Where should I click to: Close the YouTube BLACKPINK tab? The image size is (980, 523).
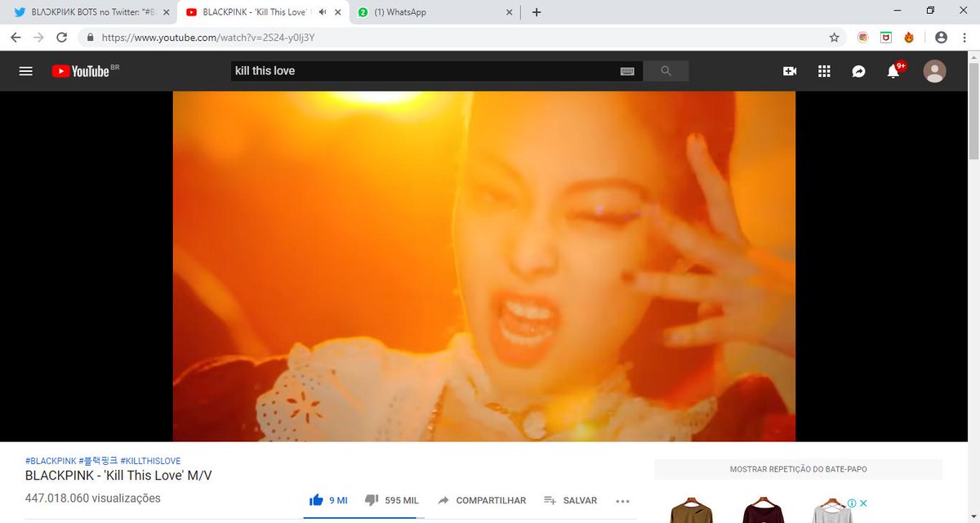338,12
